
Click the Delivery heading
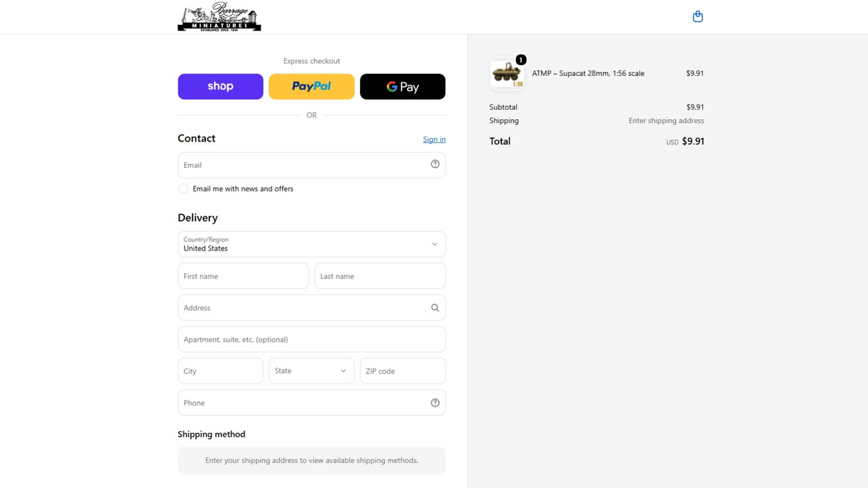[197, 218]
